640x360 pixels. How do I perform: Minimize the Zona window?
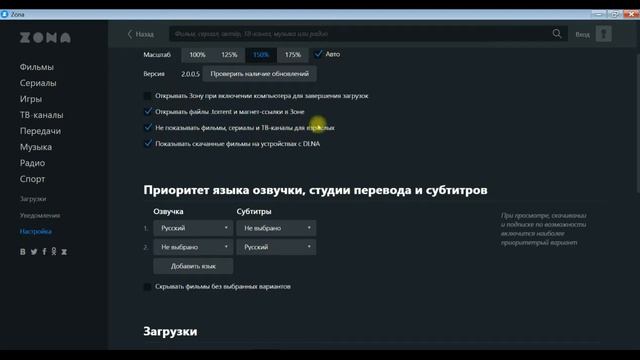click(x=598, y=14)
